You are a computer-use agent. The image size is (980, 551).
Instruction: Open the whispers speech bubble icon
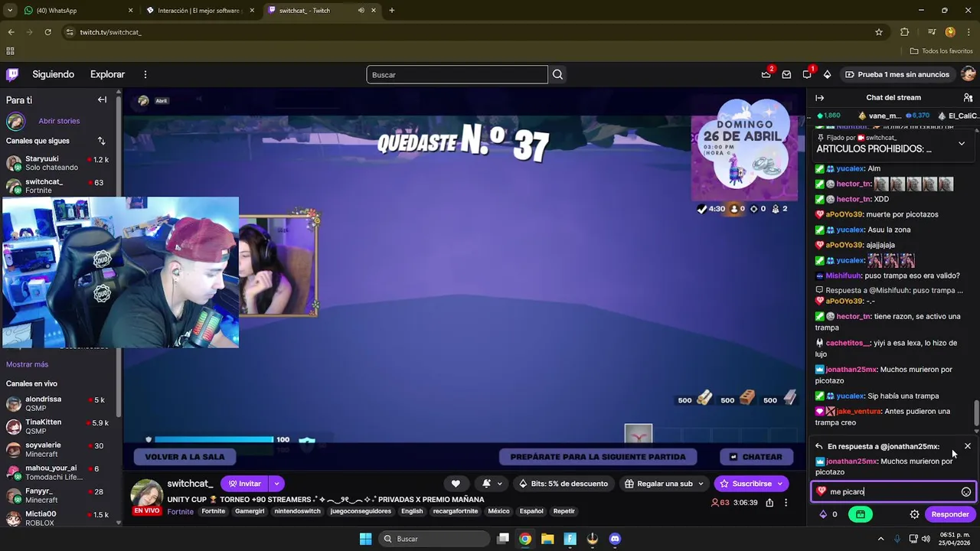807,74
